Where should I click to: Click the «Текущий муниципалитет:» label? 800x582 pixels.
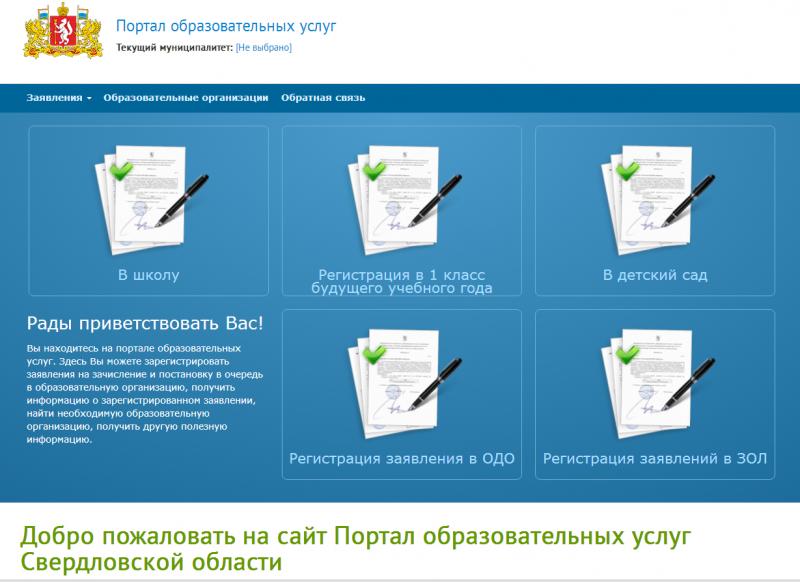point(174,47)
